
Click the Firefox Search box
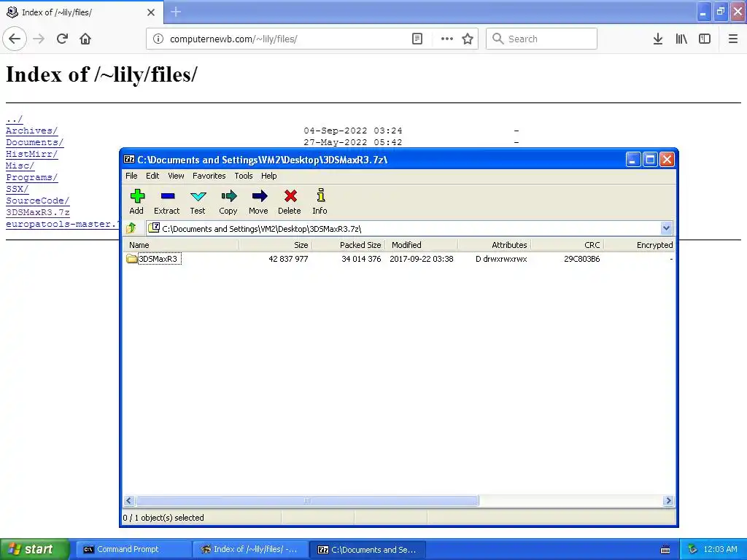541,39
